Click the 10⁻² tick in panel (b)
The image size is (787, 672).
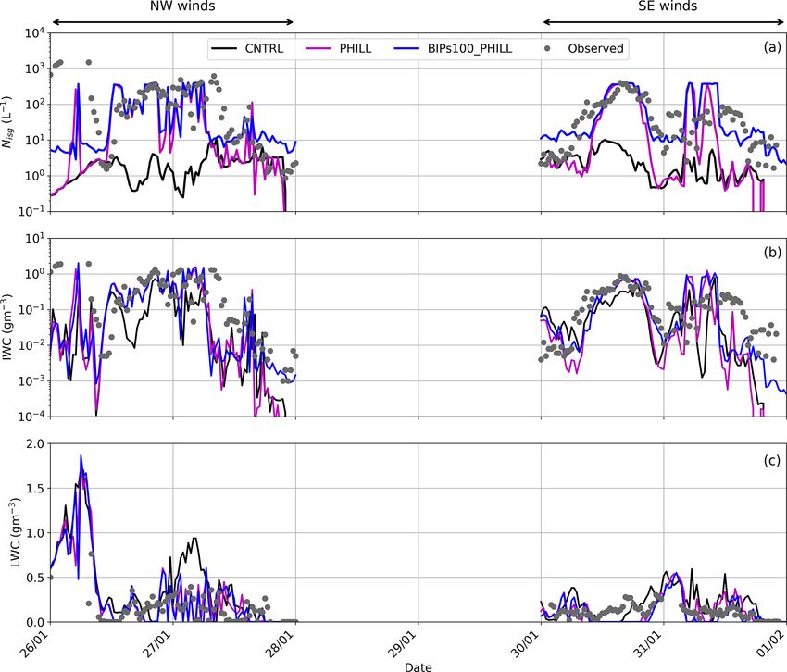point(32,345)
